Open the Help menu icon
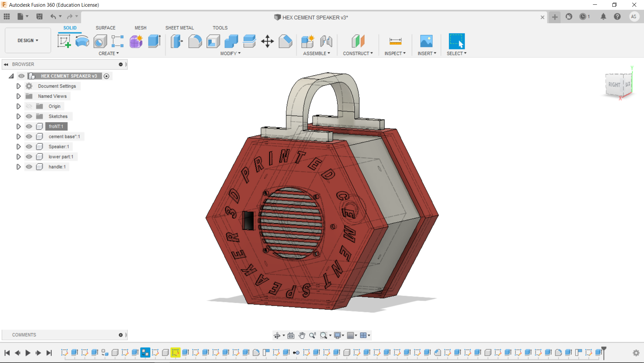The image size is (644, 363). [617, 16]
